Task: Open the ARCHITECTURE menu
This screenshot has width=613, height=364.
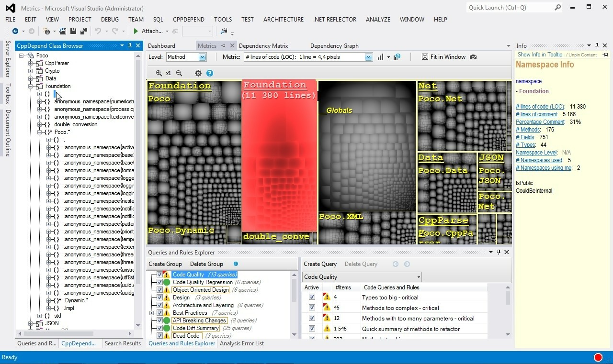Action: (x=284, y=19)
